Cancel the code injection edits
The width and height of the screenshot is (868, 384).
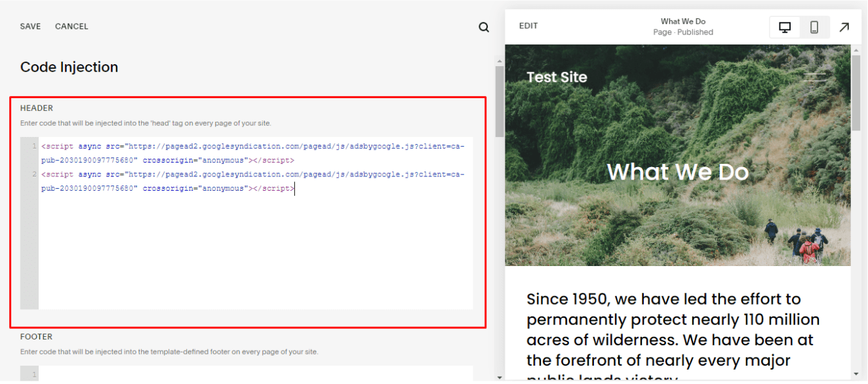tap(71, 27)
